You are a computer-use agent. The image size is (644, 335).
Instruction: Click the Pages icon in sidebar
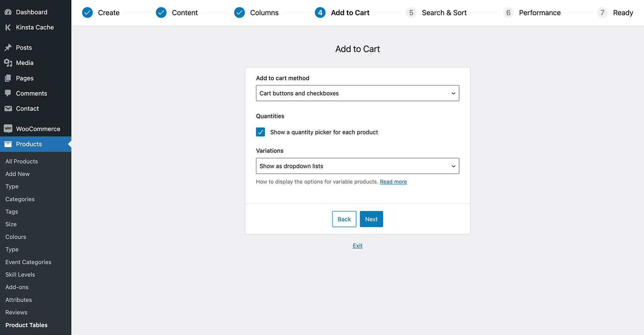8,78
